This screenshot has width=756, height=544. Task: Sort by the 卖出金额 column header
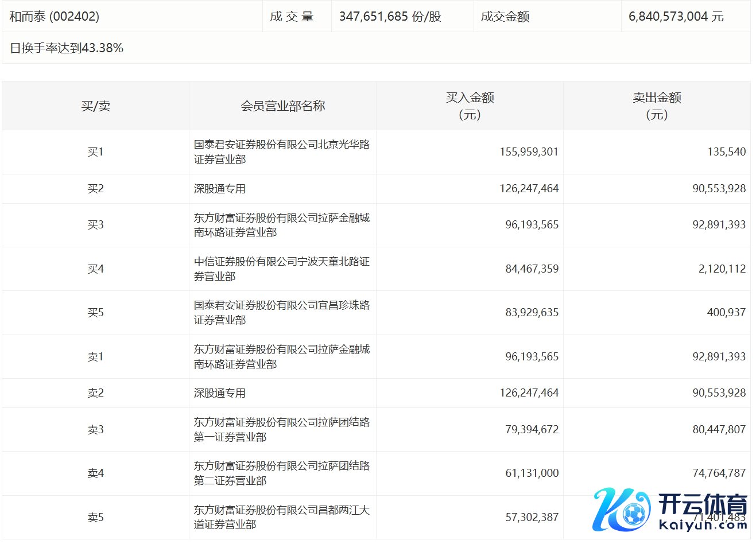click(657, 106)
